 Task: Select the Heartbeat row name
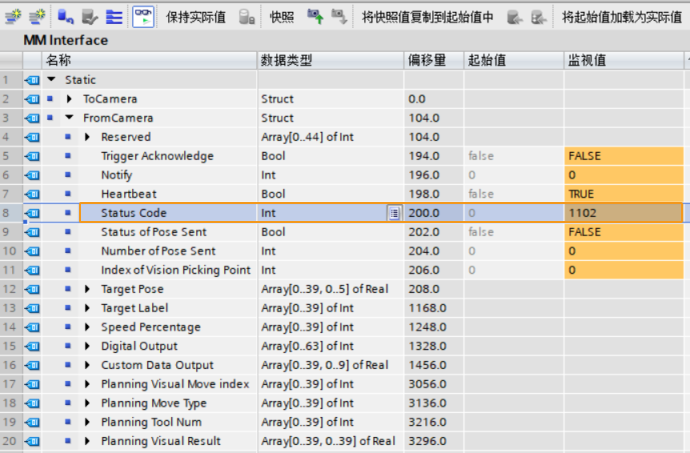tap(128, 194)
